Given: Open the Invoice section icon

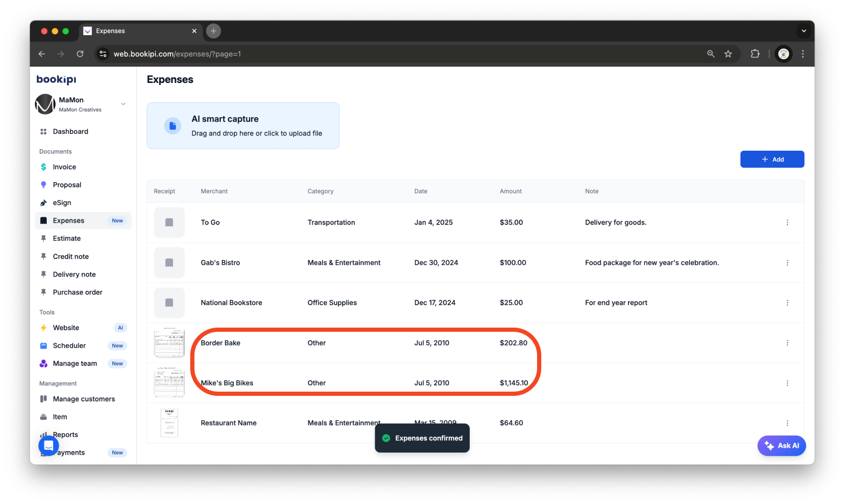Looking at the screenshot, I should (x=44, y=166).
